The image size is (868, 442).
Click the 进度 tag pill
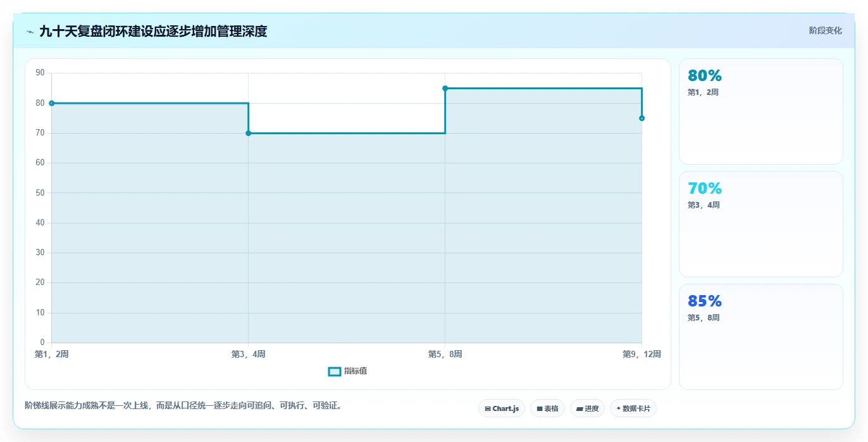tap(587, 408)
